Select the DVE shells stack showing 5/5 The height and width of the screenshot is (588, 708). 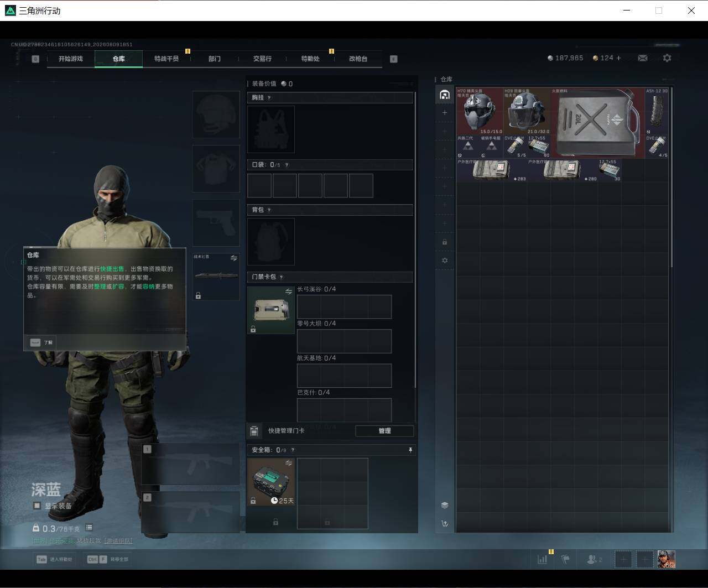click(515, 147)
